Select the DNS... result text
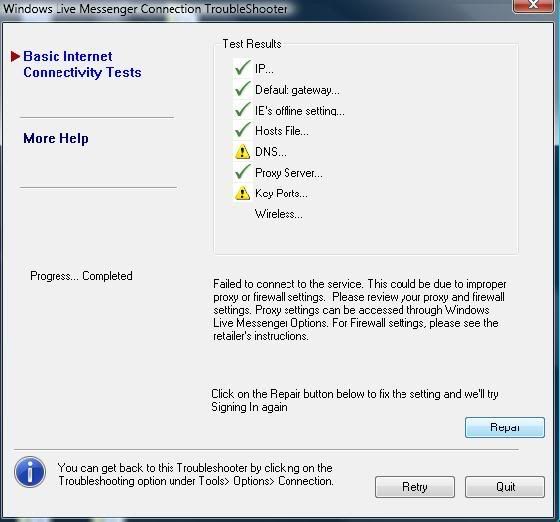 coord(271,152)
